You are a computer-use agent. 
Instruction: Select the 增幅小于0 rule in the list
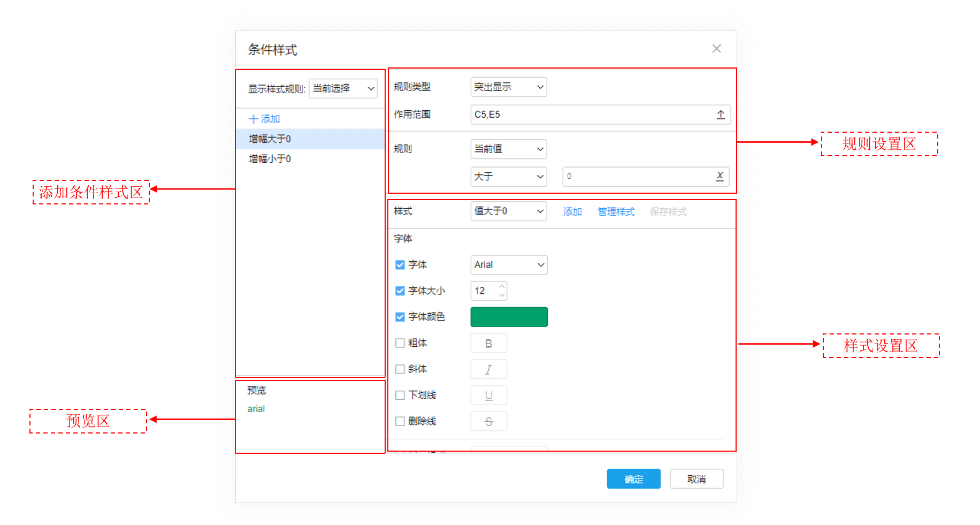(x=269, y=158)
